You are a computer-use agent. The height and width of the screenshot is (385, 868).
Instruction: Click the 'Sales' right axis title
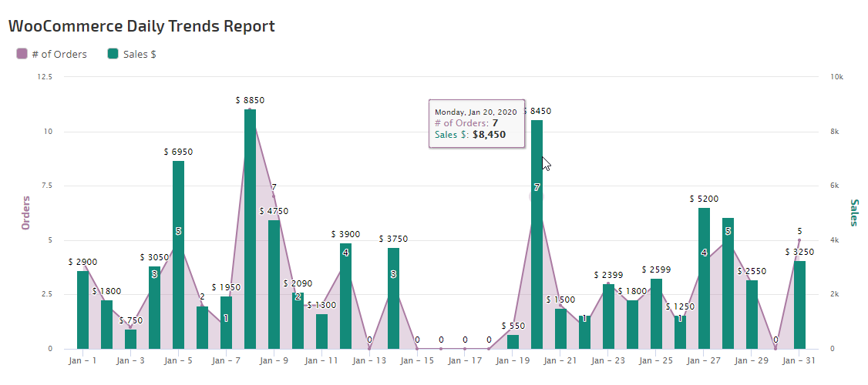click(853, 213)
